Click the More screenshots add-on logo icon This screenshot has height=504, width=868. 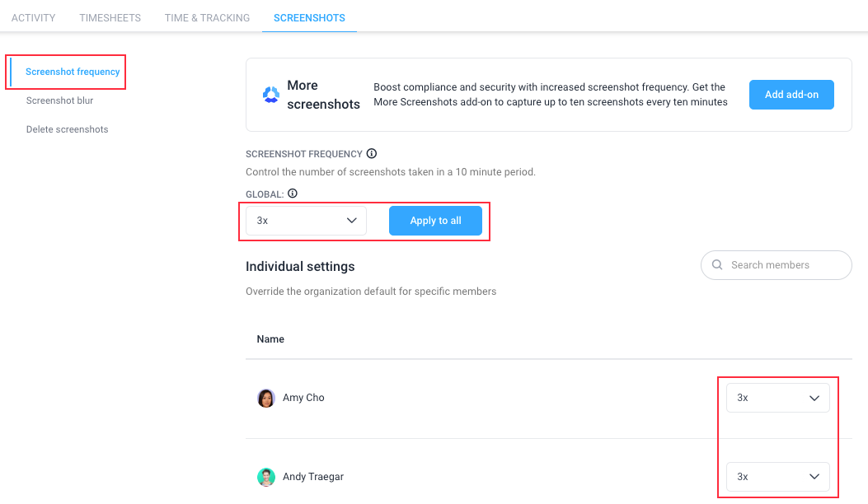tap(270, 95)
